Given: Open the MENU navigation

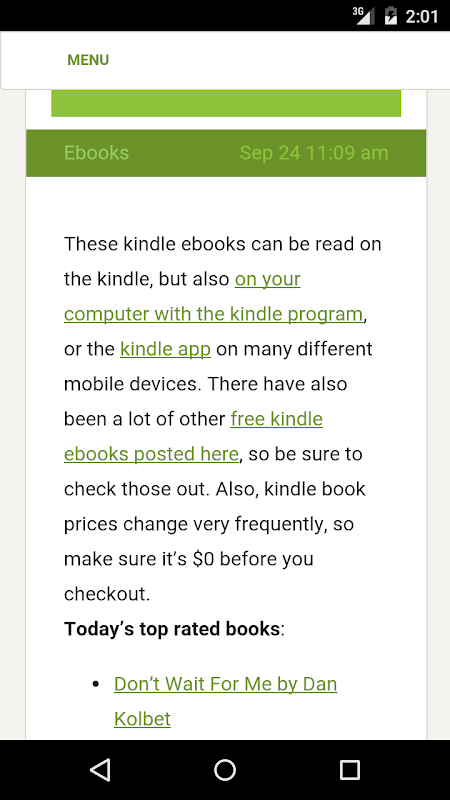Looking at the screenshot, I should point(88,60).
